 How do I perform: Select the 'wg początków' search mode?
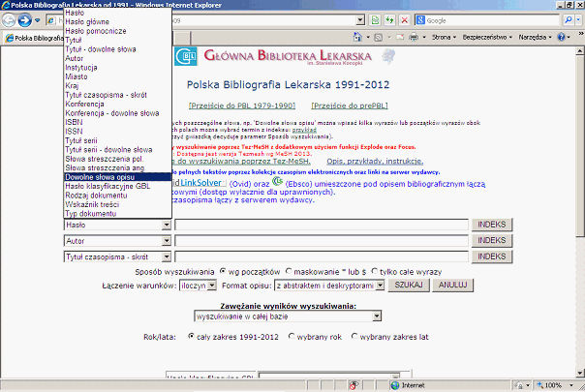point(223,271)
